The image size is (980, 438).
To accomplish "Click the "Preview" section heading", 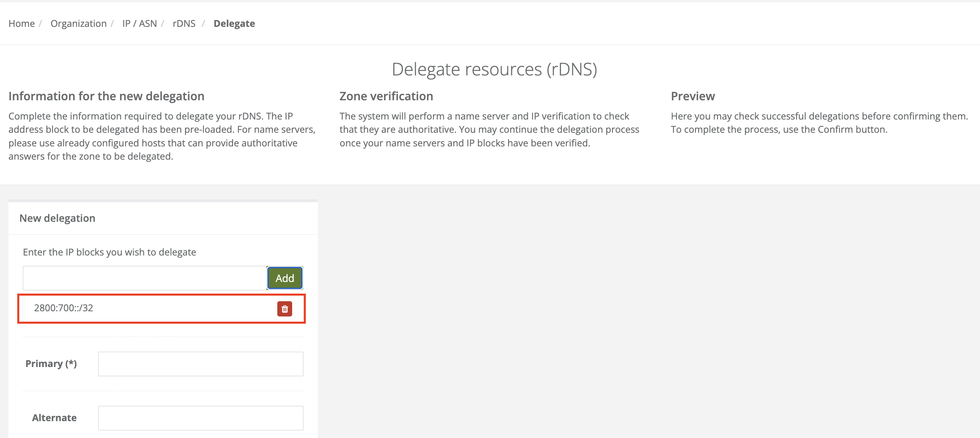I will tap(693, 96).
